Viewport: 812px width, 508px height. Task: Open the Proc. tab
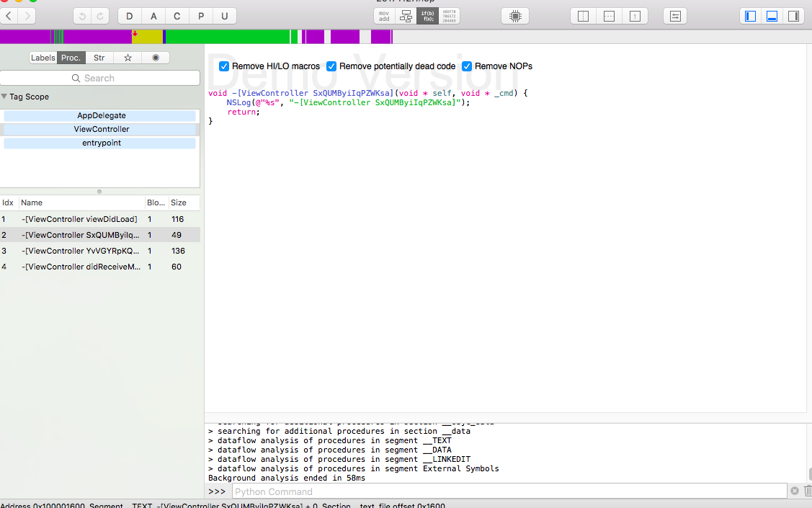click(x=71, y=58)
